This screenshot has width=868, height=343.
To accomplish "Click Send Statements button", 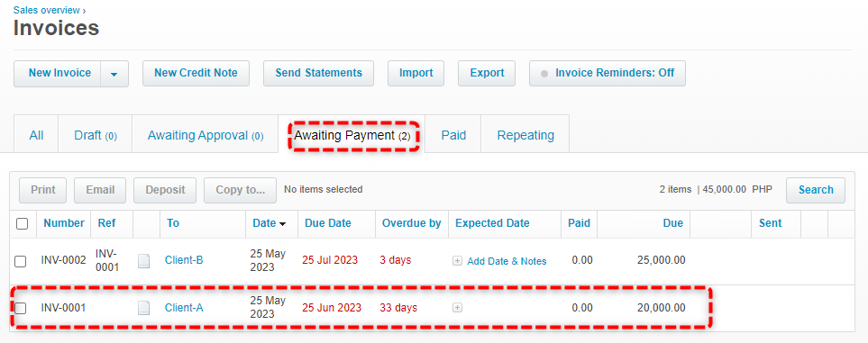I will (318, 73).
